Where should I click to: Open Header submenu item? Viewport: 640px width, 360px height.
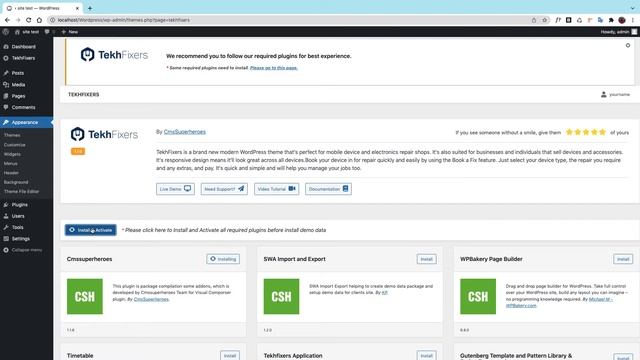point(11,173)
